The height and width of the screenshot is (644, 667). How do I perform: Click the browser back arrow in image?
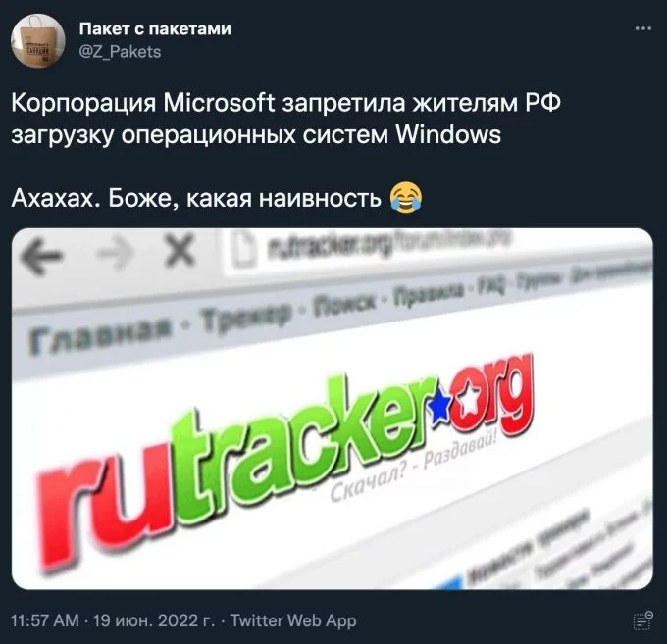[41, 256]
